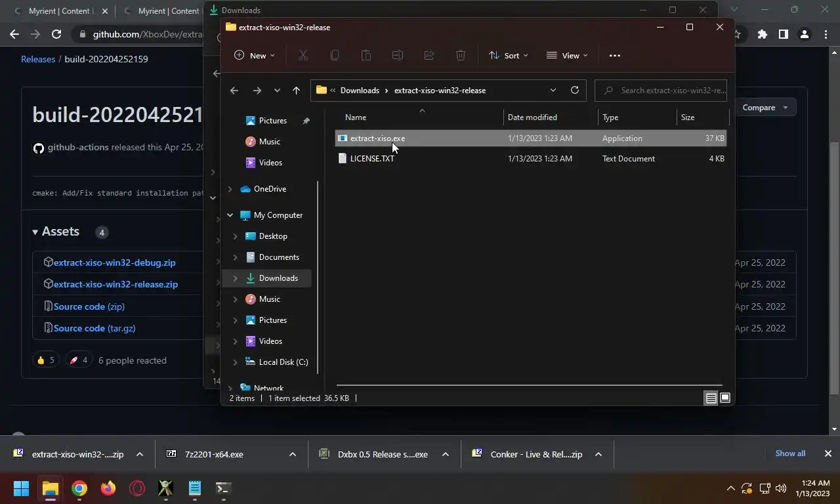This screenshot has width=840, height=504.
Task: Select Documents in navigation pane
Action: tap(279, 257)
